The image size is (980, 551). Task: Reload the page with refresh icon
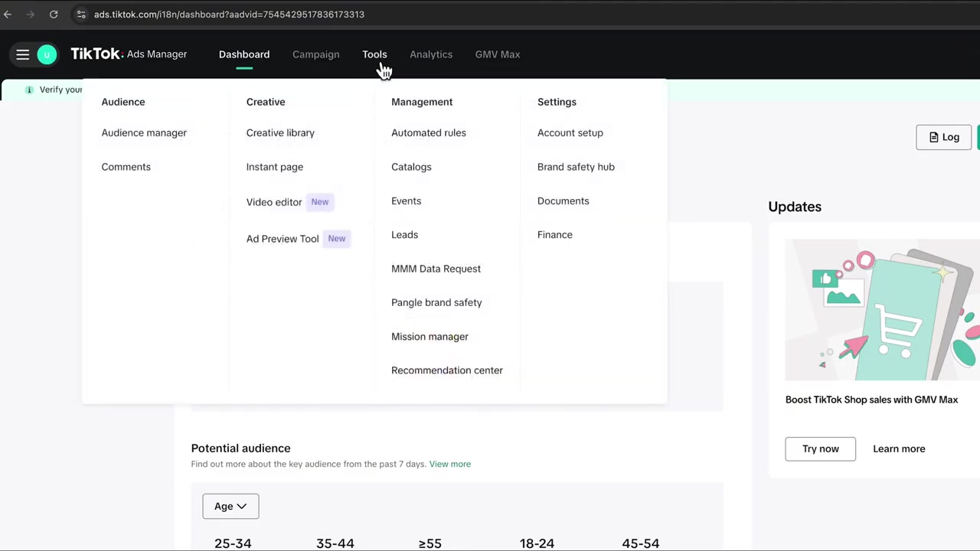pos(54,14)
